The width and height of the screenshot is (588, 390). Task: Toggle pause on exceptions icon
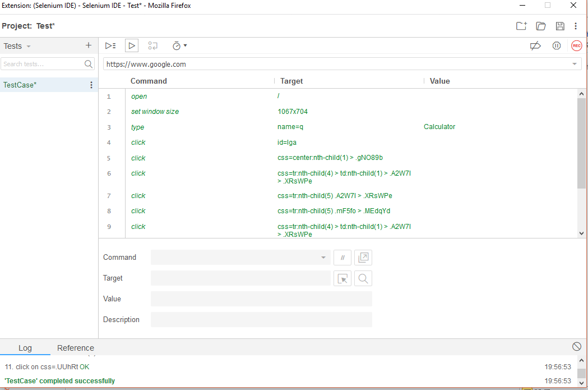click(x=557, y=46)
